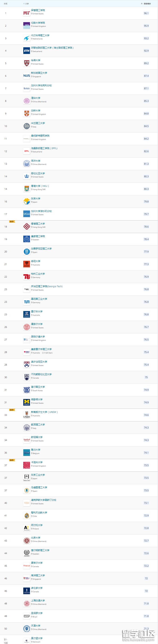Screen dimensions: 158x644
Task: Open 乔治亚理工学院(Georgia Tech) link
Action: (47, 286)
